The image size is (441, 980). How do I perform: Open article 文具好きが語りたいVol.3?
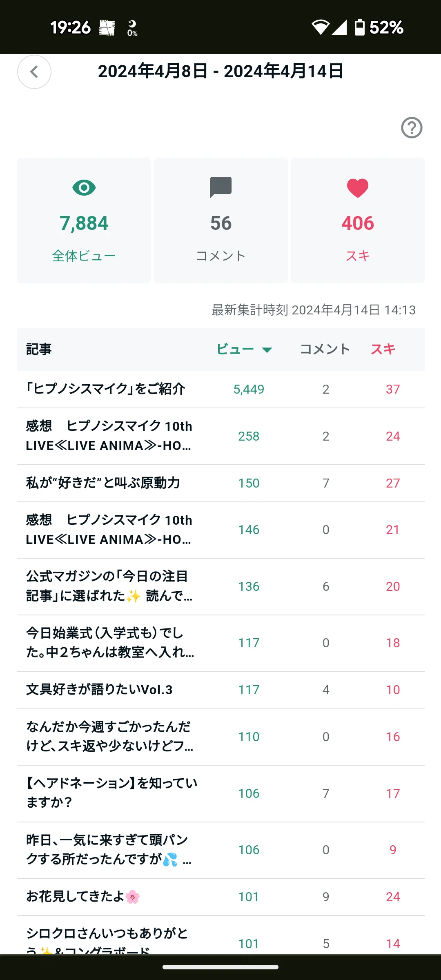221,690
